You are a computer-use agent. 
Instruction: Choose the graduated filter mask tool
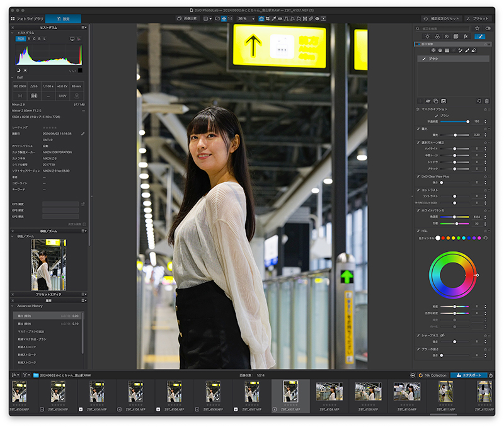(447, 50)
